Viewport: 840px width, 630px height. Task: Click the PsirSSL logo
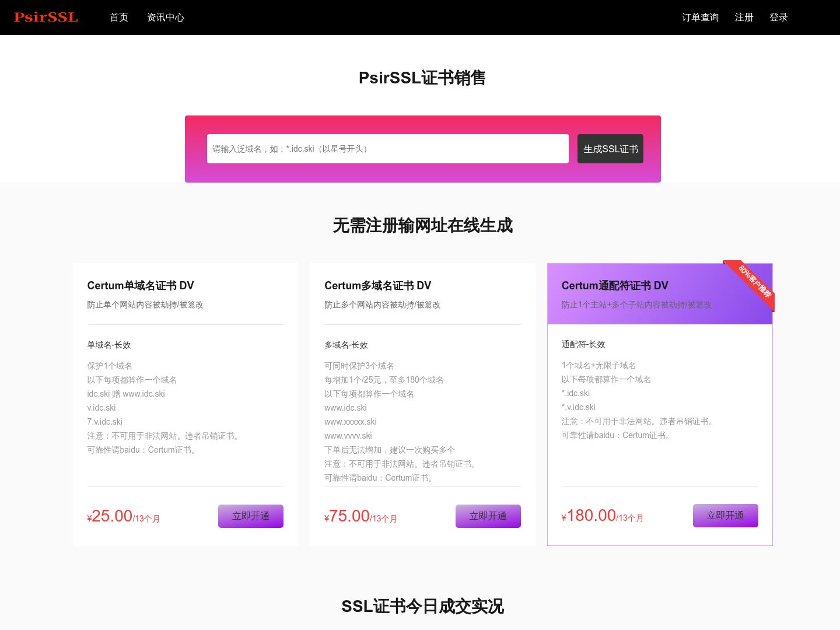point(46,17)
